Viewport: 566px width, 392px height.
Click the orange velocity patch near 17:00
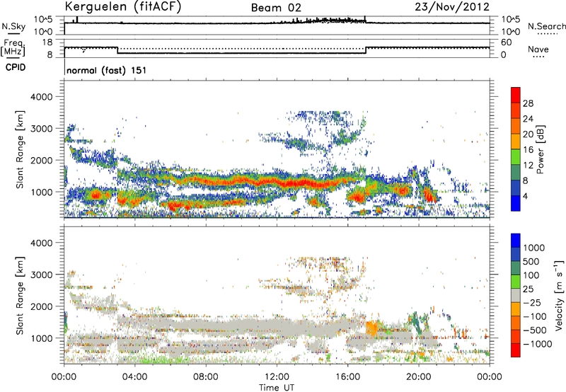(x=371, y=328)
